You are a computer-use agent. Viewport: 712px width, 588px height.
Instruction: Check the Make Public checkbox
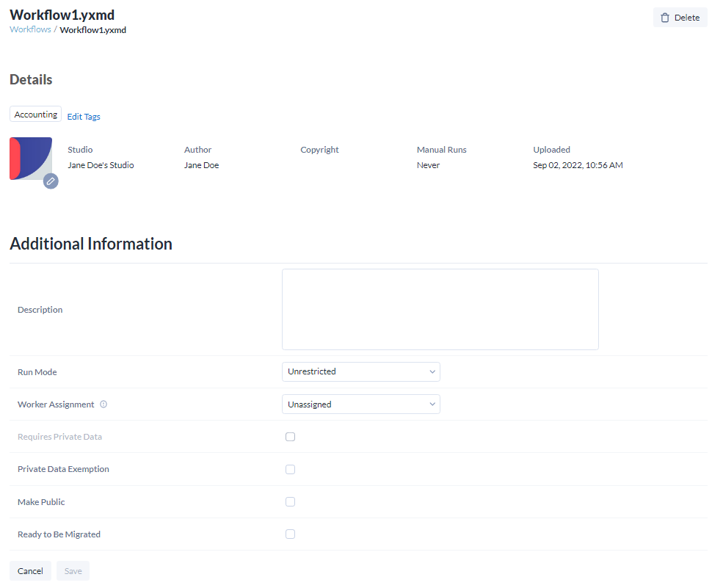(x=290, y=501)
